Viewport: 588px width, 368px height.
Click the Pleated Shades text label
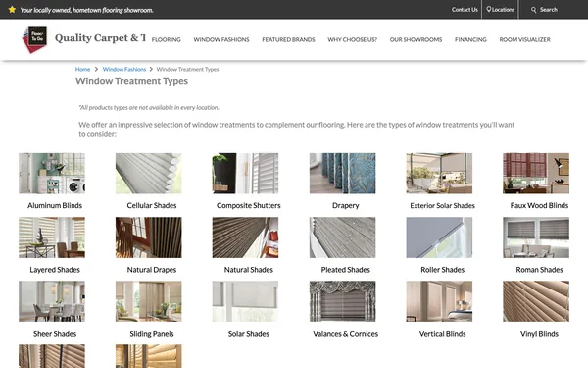[345, 270]
